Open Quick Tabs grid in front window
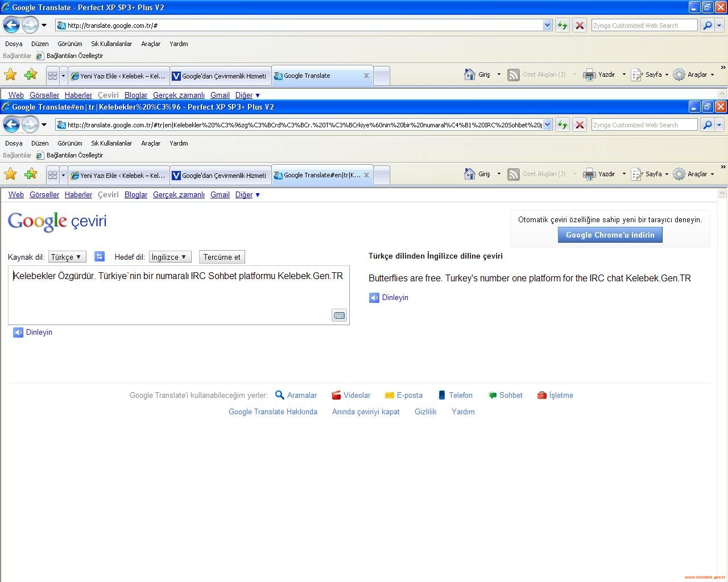 (52, 174)
